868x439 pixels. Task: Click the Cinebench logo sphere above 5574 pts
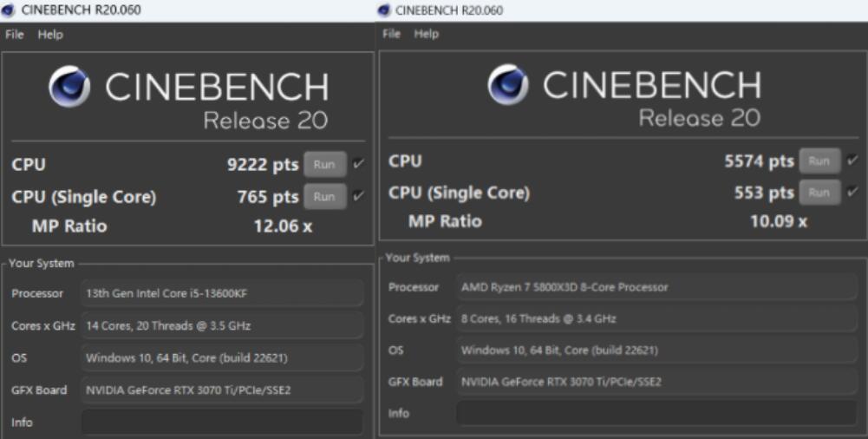pyautogui.click(x=507, y=84)
